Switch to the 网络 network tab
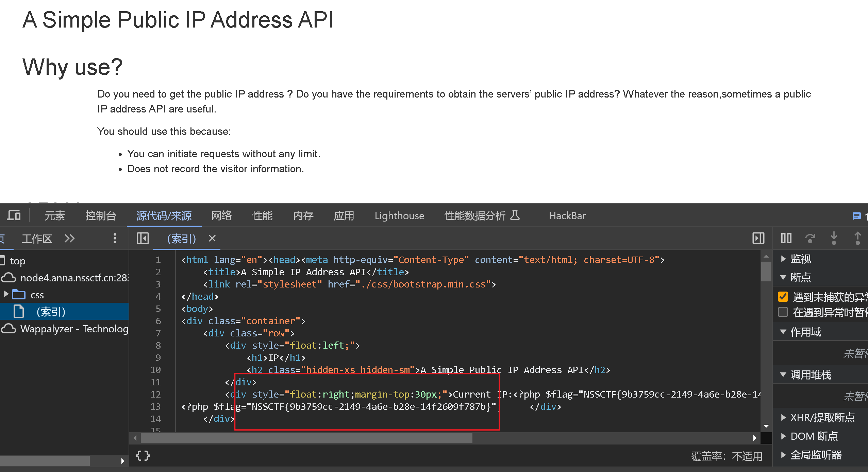The image size is (868, 472). coord(221,215)
